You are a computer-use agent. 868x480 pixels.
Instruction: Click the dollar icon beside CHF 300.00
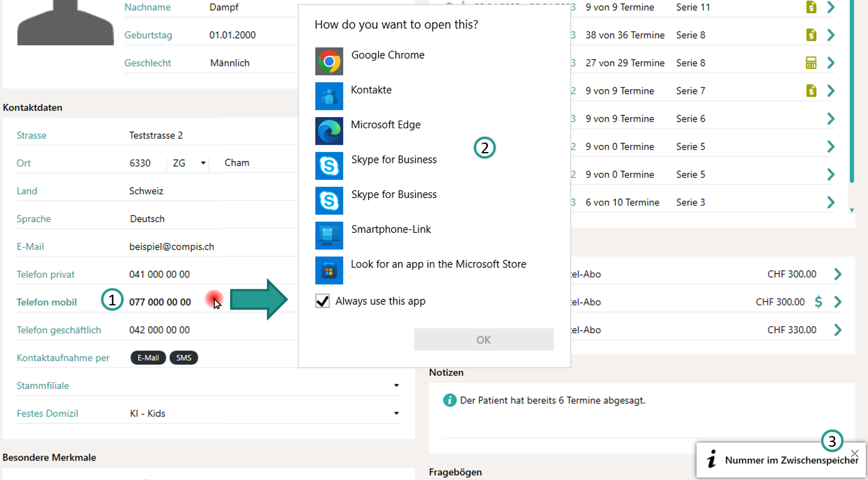point(819,302)
